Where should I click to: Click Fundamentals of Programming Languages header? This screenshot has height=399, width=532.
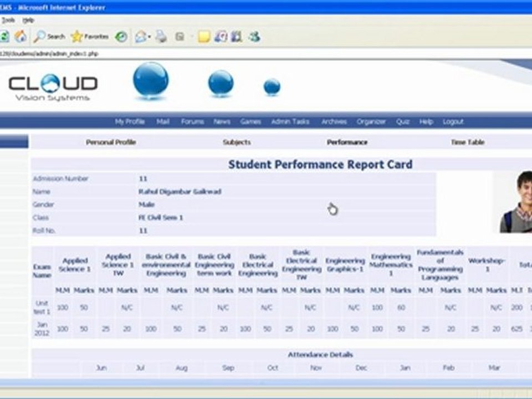(x=440, y=265)
